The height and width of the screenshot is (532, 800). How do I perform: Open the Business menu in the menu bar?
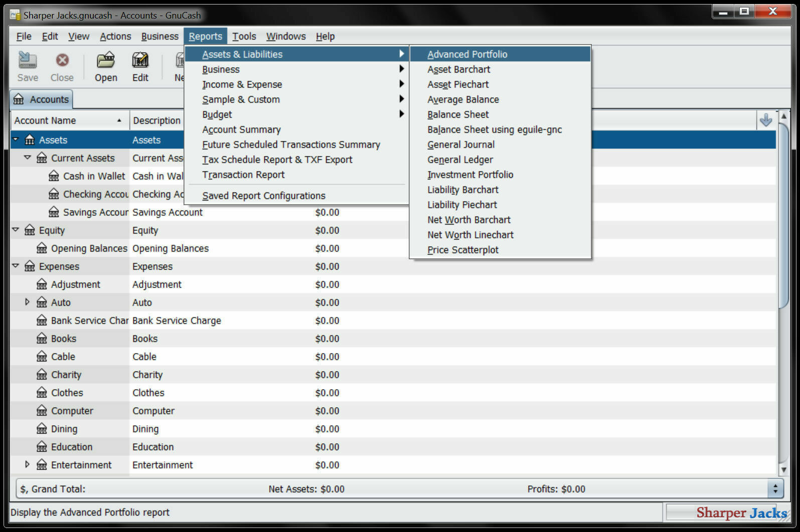pyautogui.click(x=159, y=36)
